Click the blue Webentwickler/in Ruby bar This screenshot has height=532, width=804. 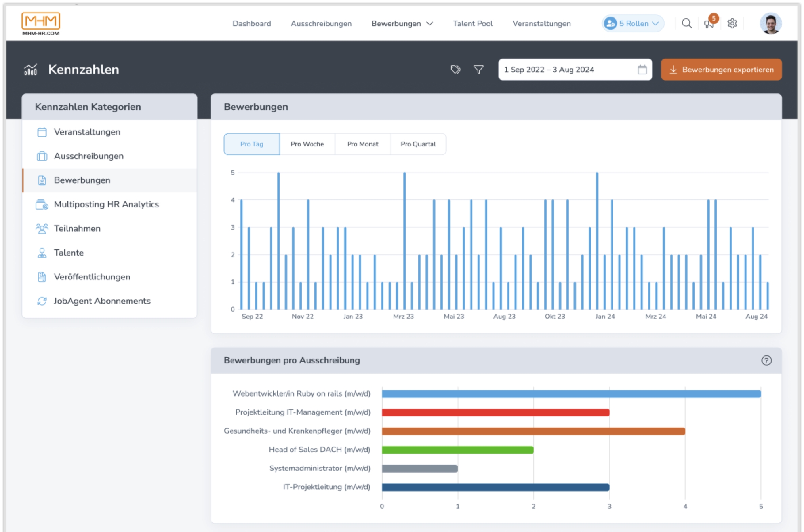(571, 394)
